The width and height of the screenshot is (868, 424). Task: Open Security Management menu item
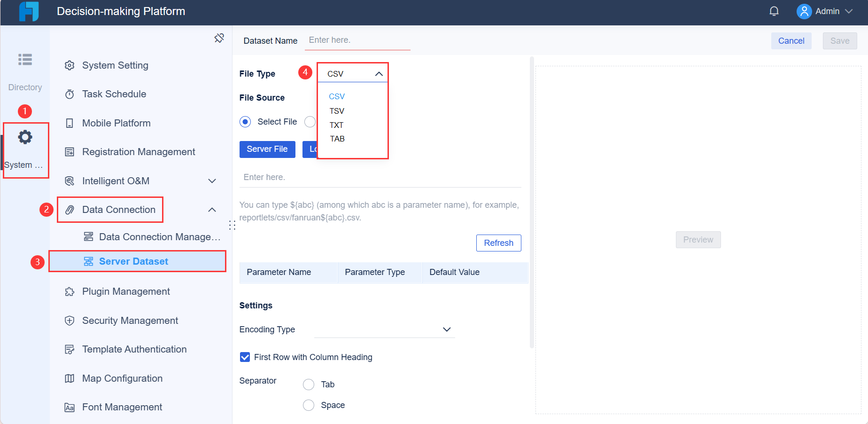pos(130,321)
